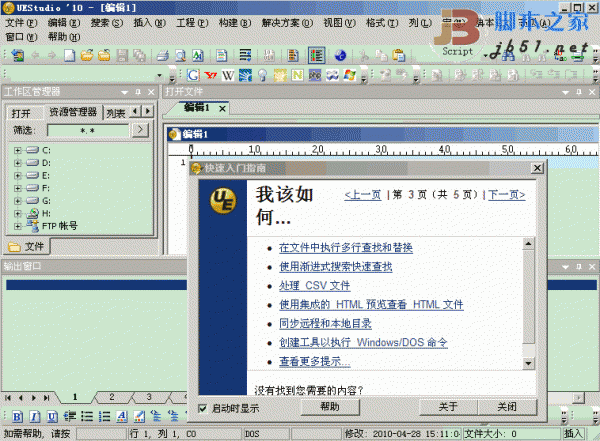Click the Windows flag icon
This screenshot has width=600, height=441.
(x=349, y=75)
